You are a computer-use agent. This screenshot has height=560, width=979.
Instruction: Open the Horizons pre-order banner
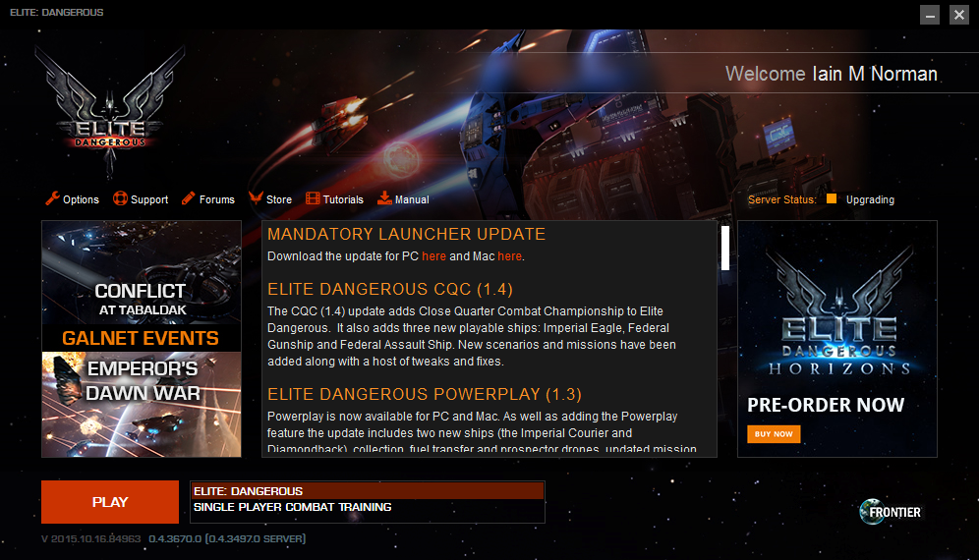(x=836, y=338)
